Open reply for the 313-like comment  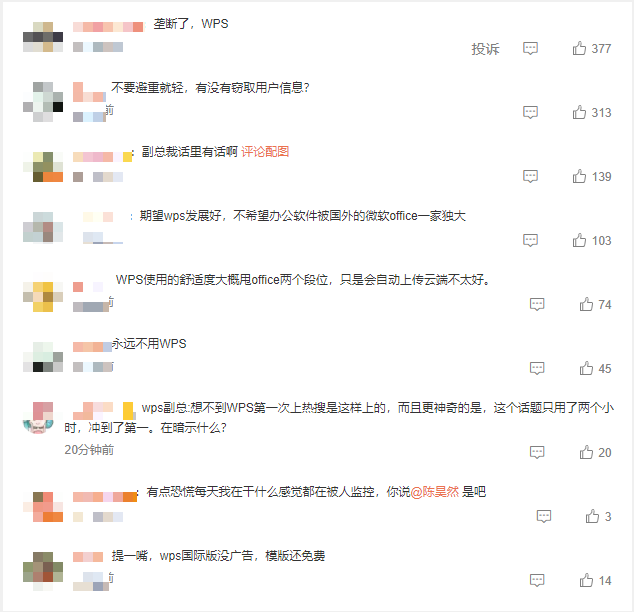click(x=530, y=112)
